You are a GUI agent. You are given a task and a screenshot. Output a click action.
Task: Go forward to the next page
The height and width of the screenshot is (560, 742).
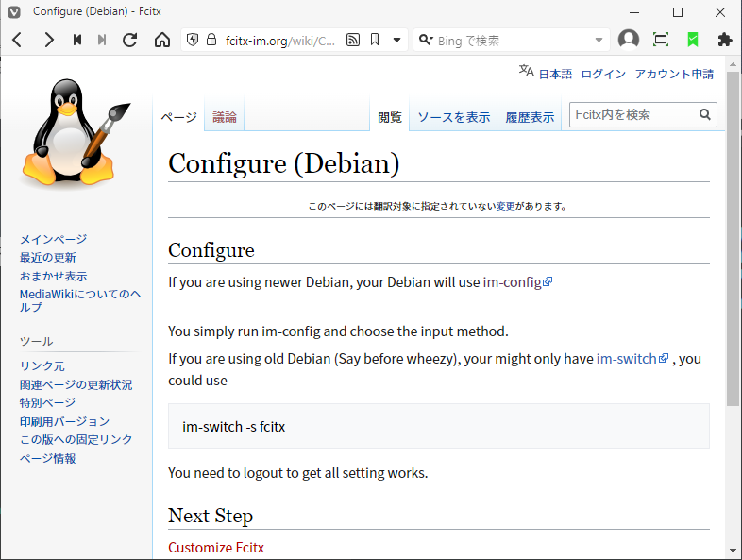(x=48, y=41)
